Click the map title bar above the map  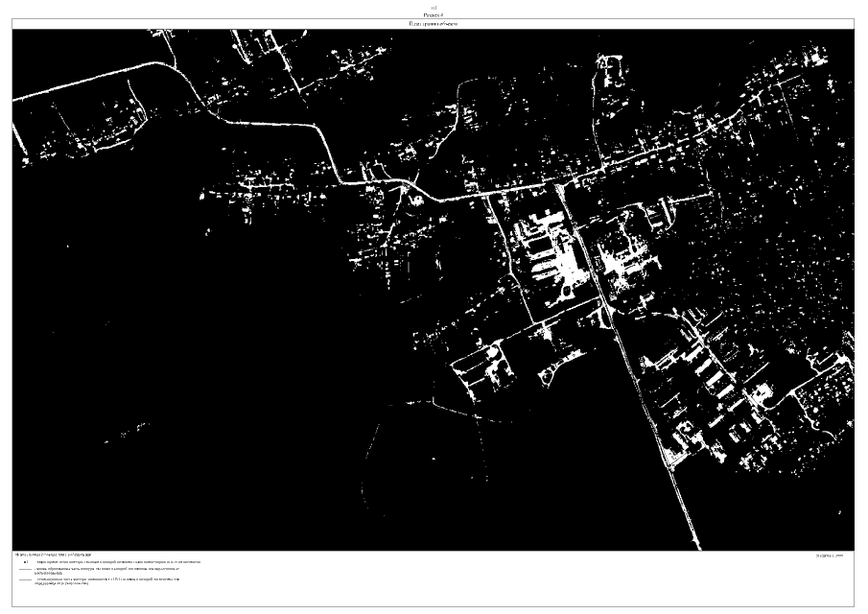pos(434,23)
